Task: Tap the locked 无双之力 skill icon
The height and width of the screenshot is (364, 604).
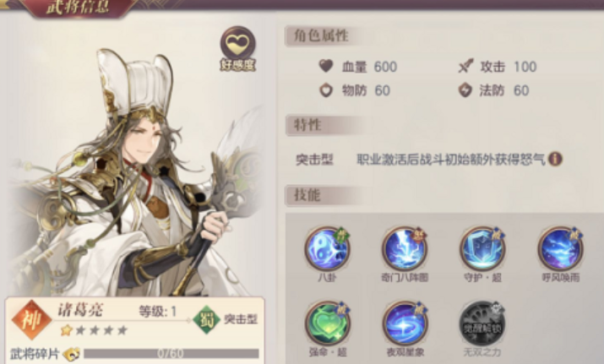Action: pos(482,323)
